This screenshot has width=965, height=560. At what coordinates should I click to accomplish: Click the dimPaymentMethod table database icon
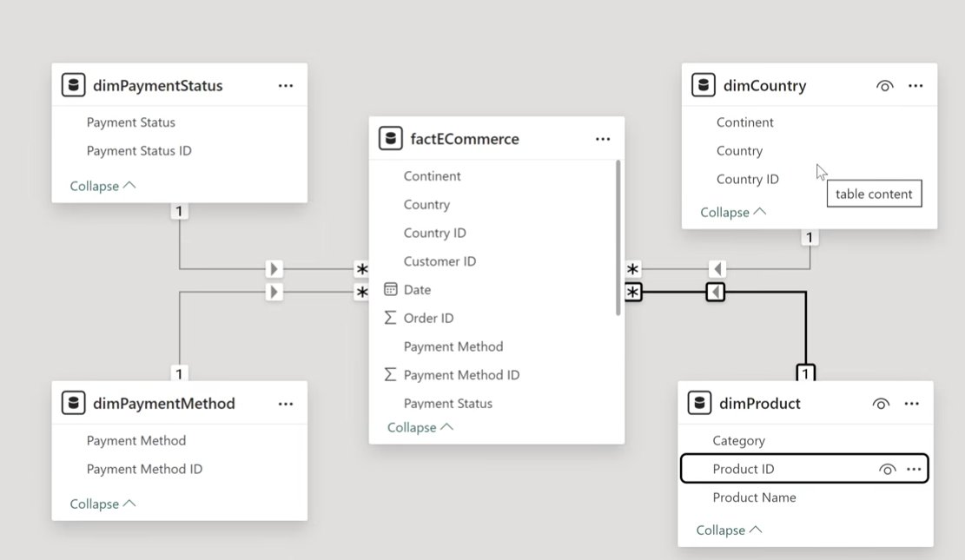(73, 403)
